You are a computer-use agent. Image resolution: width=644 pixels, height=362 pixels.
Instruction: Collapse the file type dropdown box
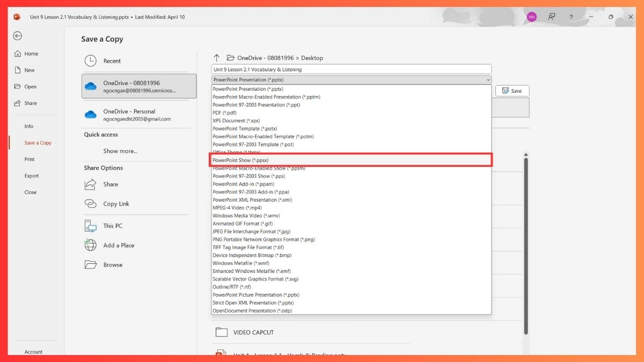coord(352,79)
